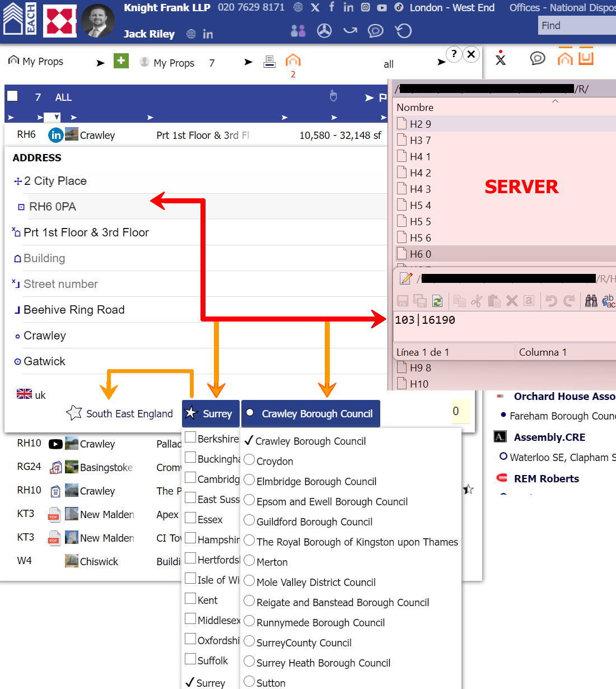Click the Street number input field

(x=205, y=284)
